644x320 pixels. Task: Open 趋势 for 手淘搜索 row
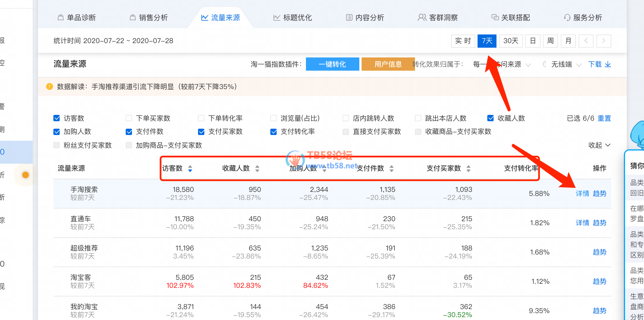(600, 194)
